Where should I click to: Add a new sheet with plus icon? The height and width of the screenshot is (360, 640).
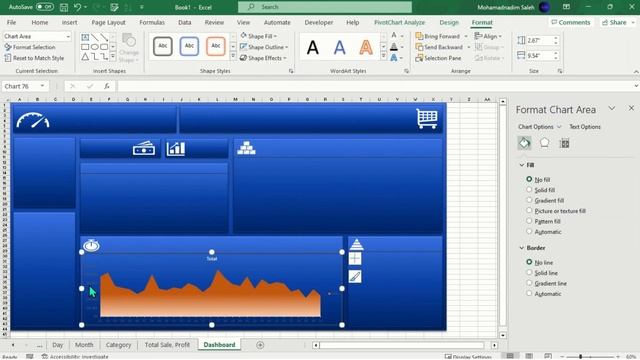point(260,345)
